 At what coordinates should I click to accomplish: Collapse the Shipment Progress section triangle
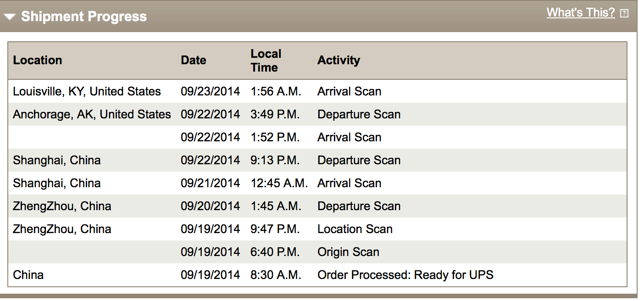pos(10,17)
